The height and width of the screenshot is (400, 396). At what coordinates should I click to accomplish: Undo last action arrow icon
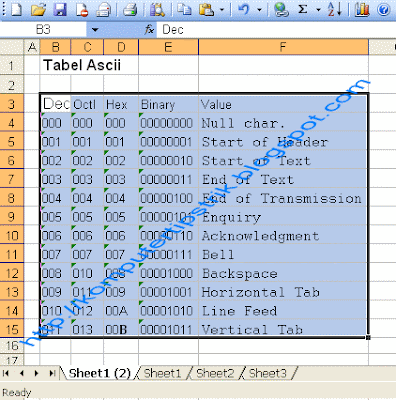click(x=244, y=9)
